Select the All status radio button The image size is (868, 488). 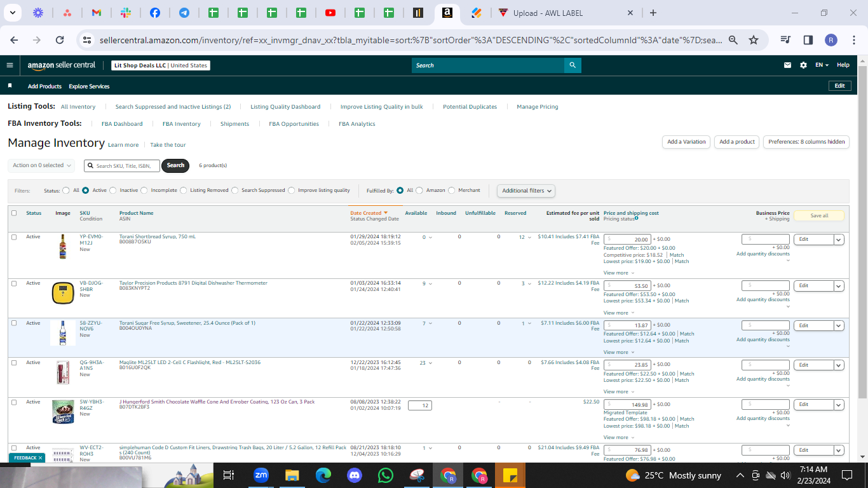tap(66, 190)
